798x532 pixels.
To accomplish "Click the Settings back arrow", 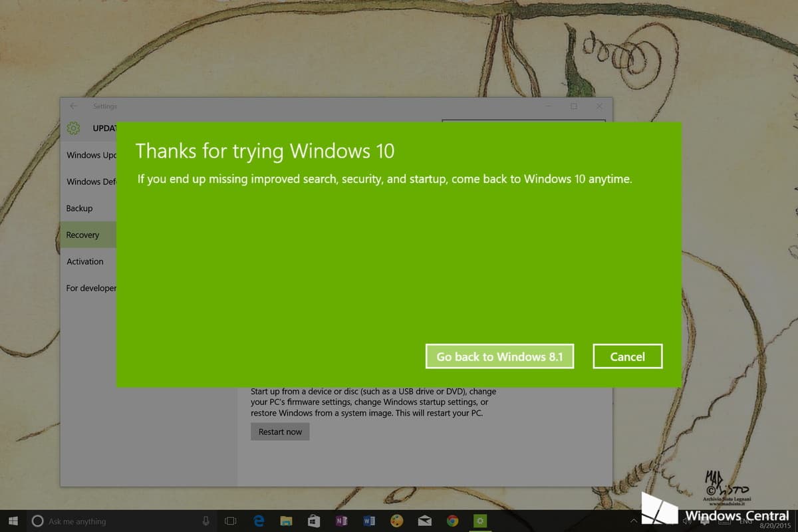I will [73, 106].
